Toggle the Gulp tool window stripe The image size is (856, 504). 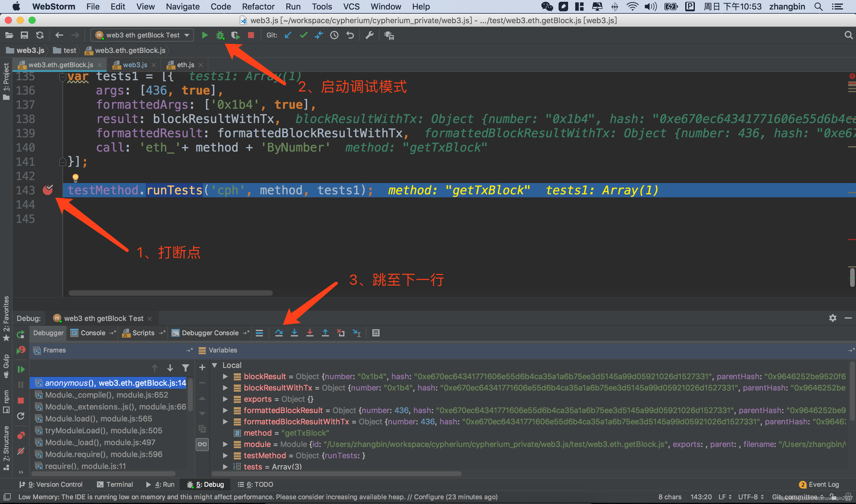tap(6, 366)
